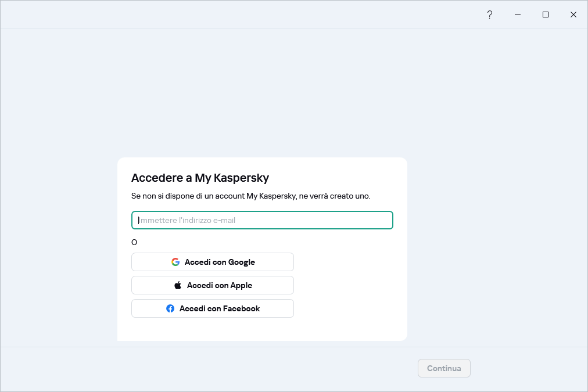This screenshot has width=588, height=392.
Task: Click the 'Accedere a My Kaspersky' heading
Action: (x=200, y=178)
